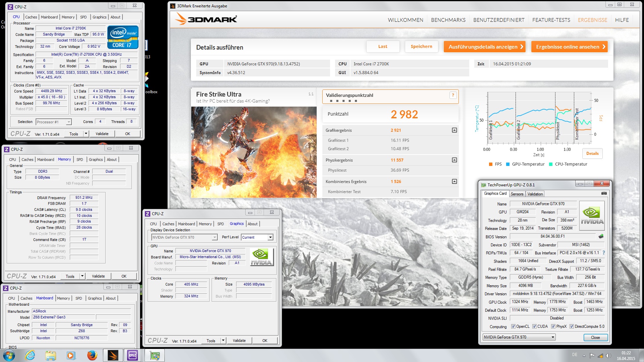The image size is (644, 362).
Task: Open the Processor #1 selection dropdown
Action: pyautogui.click(x=54, y=122)
